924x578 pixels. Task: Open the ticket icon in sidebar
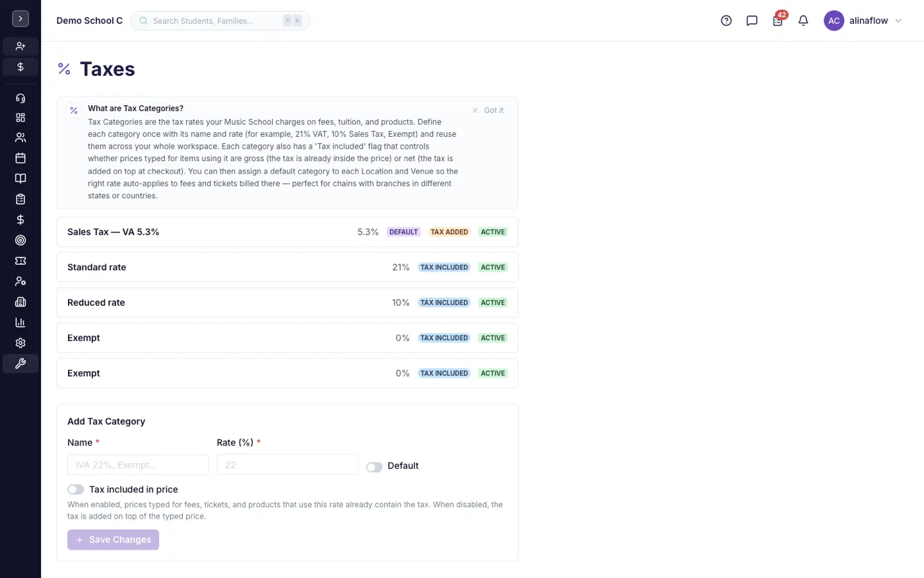[x=20, y=261]
